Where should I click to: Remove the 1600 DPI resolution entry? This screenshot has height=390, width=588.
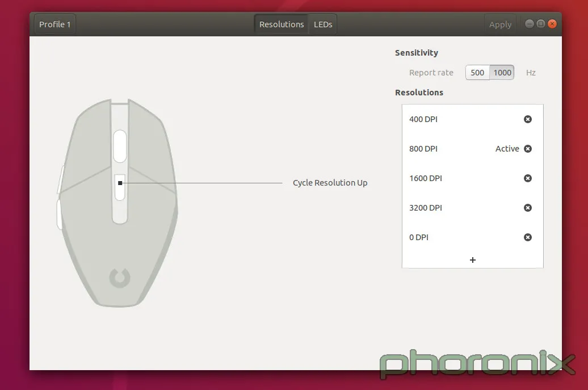(x=528, y=178)
